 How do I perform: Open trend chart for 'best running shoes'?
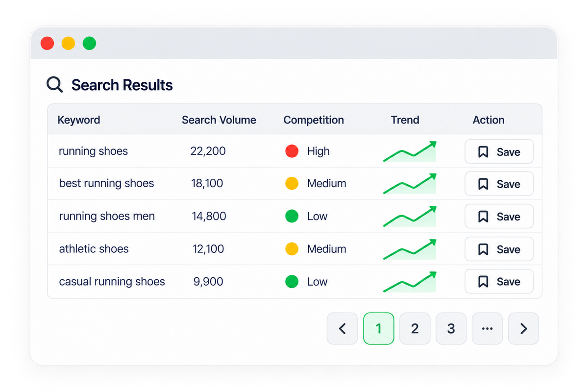tap(410, 184)
